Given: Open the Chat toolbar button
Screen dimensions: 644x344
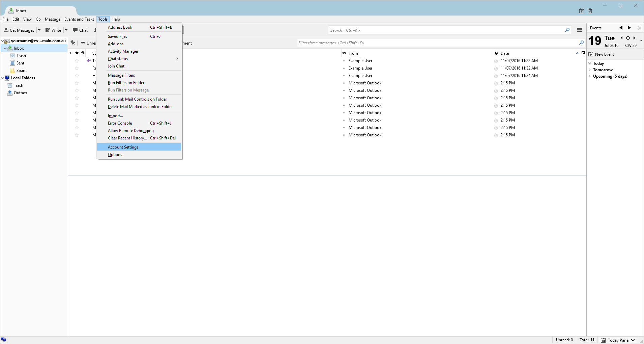Looking at the screenshot, I should [x=80, y=30].
